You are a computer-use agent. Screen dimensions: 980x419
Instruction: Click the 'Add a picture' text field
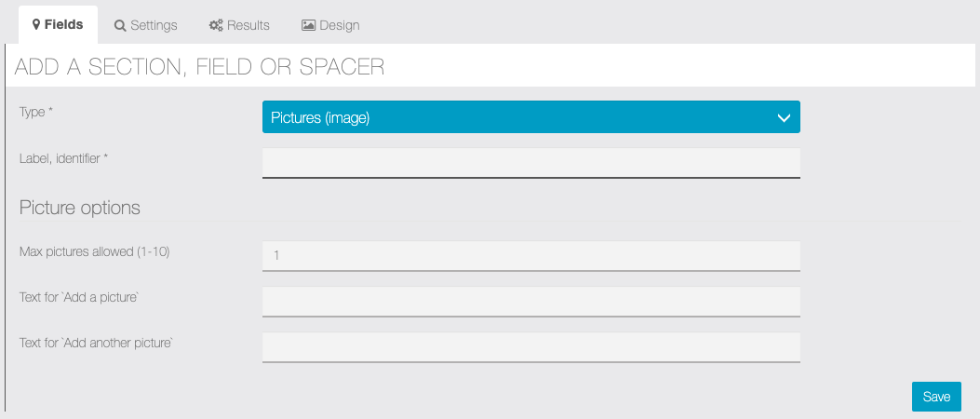(530, 301)
